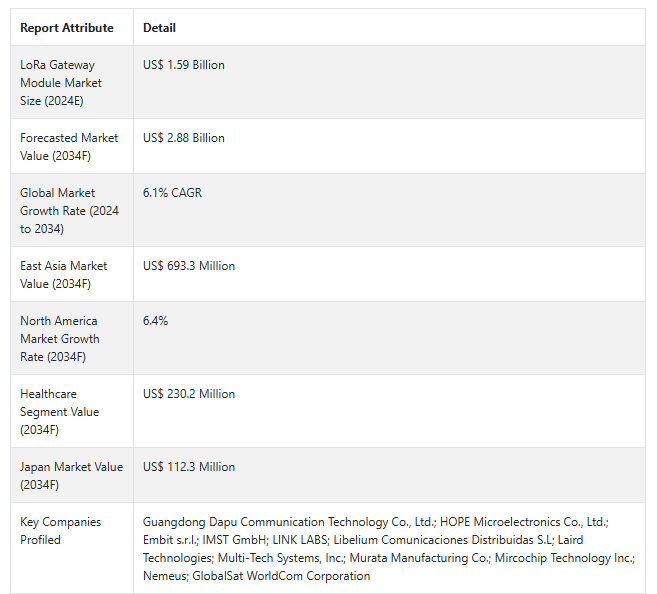Click the US$ 230.2 Million value
The image size is (657, 594).
click(x=189, y=394)
